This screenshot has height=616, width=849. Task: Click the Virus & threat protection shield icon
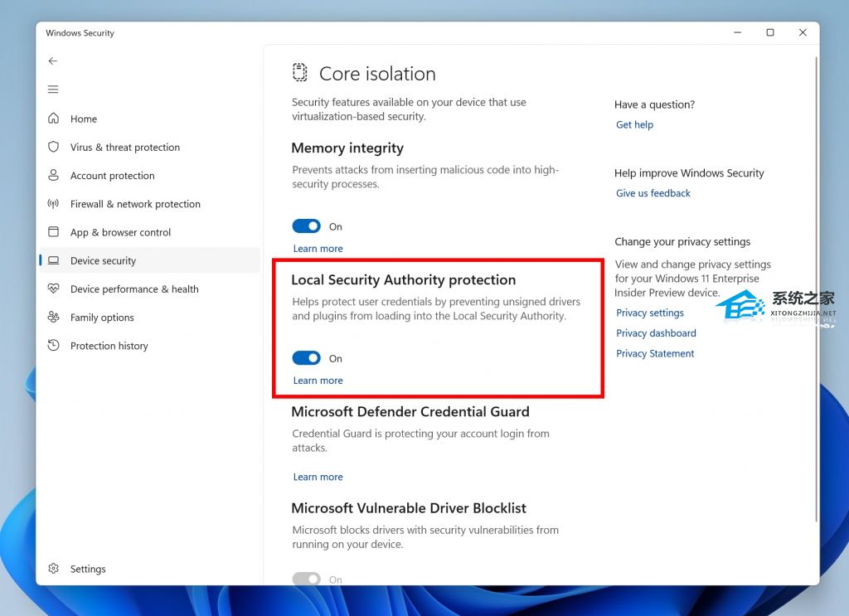coord(54,147)
